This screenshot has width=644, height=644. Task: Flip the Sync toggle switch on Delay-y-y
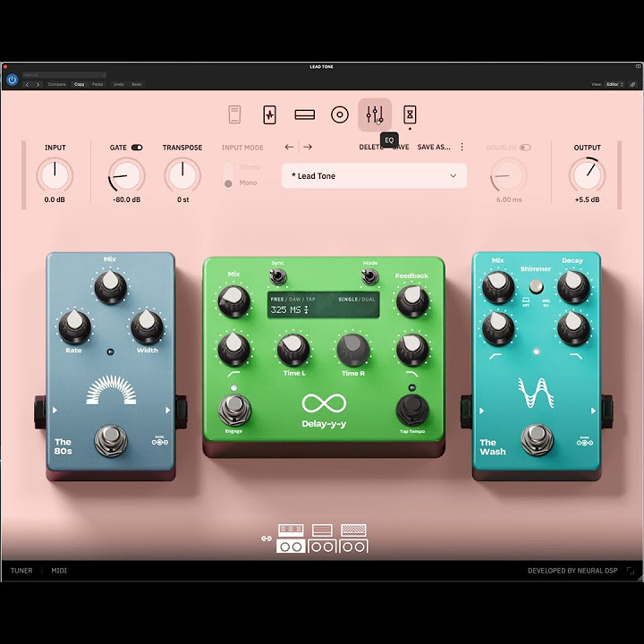pos(277,276)
